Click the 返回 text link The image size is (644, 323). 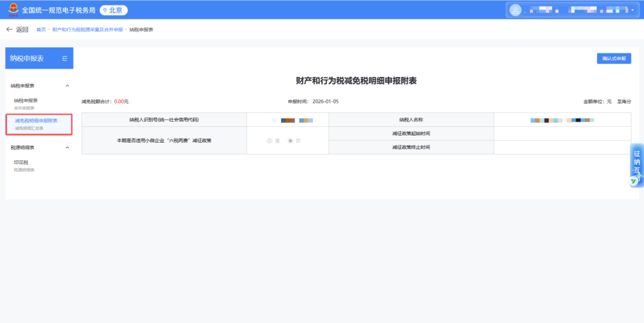(22, 29)
